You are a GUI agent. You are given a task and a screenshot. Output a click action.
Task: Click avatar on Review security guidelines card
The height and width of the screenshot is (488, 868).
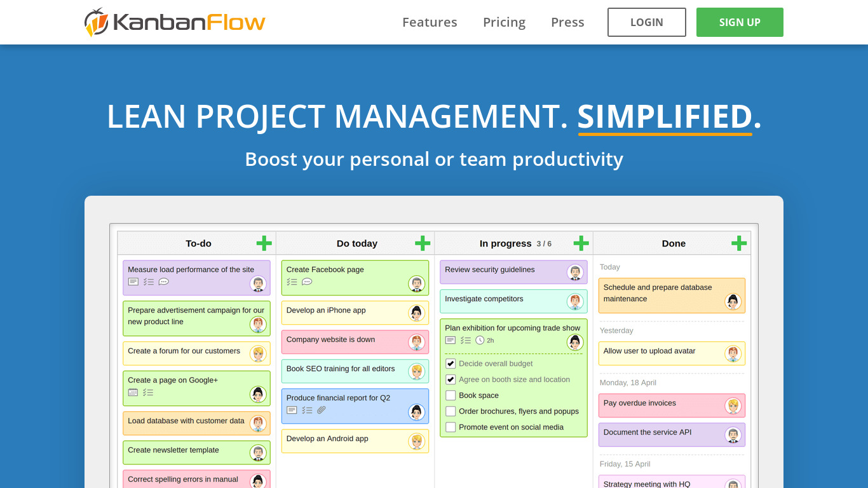pos(575,273)
